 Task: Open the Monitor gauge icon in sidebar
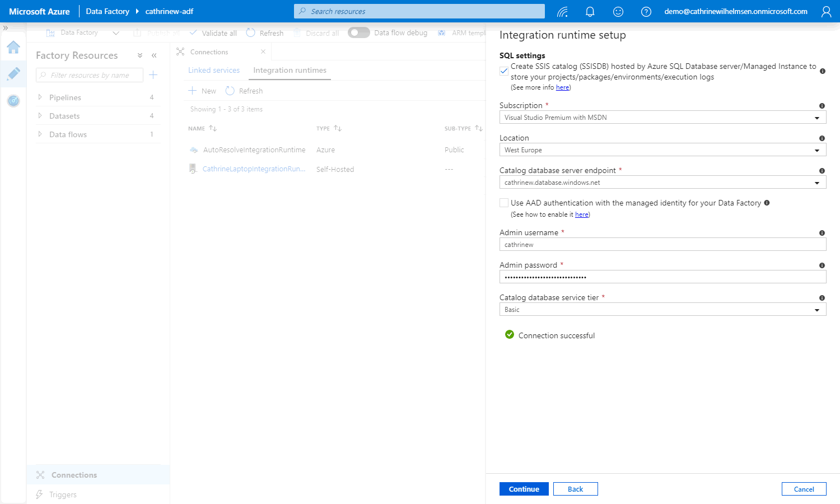point(13,101)
